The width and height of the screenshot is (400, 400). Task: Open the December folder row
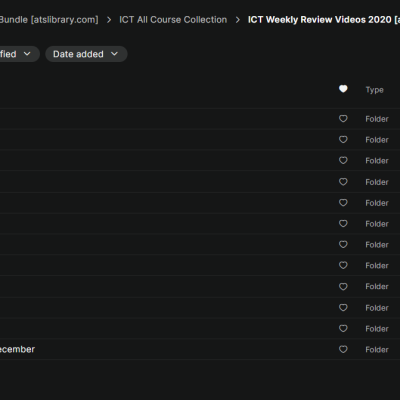pos(200,349)
